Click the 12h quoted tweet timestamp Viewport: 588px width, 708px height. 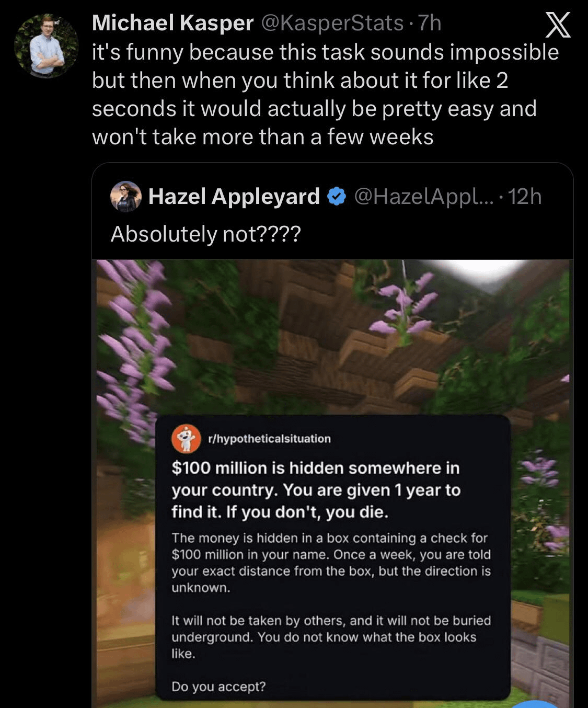[x=525, y=197]
